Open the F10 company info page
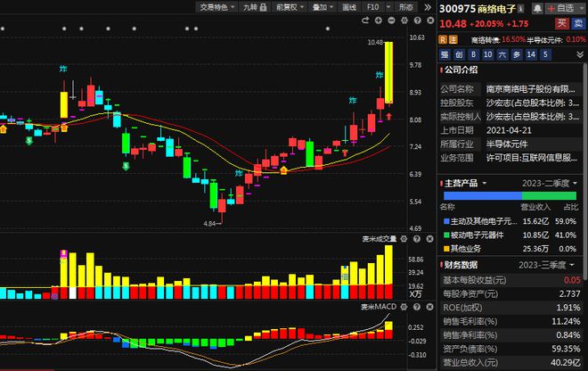 372,7
